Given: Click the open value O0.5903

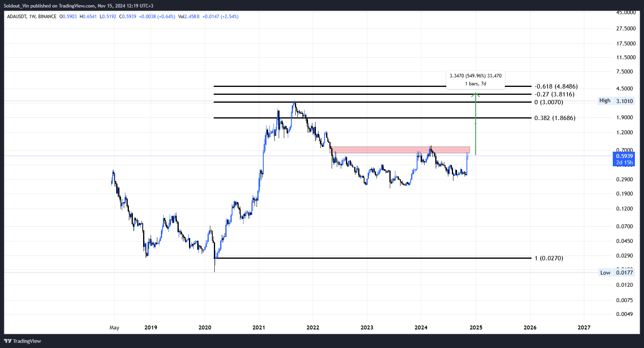Looking at the screenshot, I should (68, 17).
